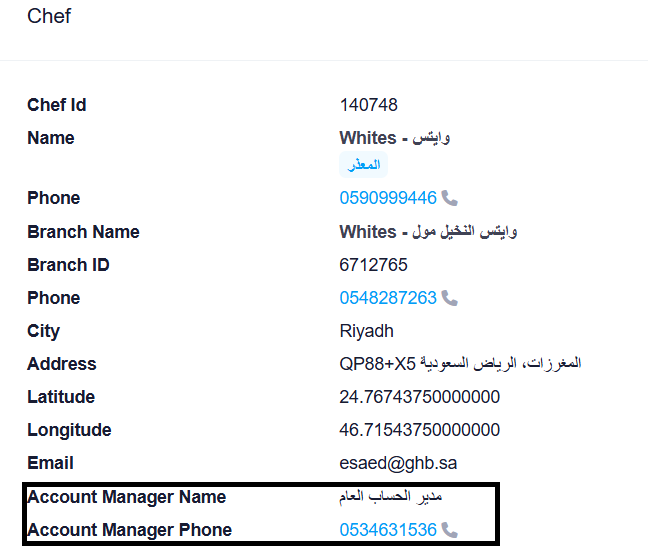Click the Arabic account manager name value
The width and height of the screenshot is (648, 557).
(391, 496)
